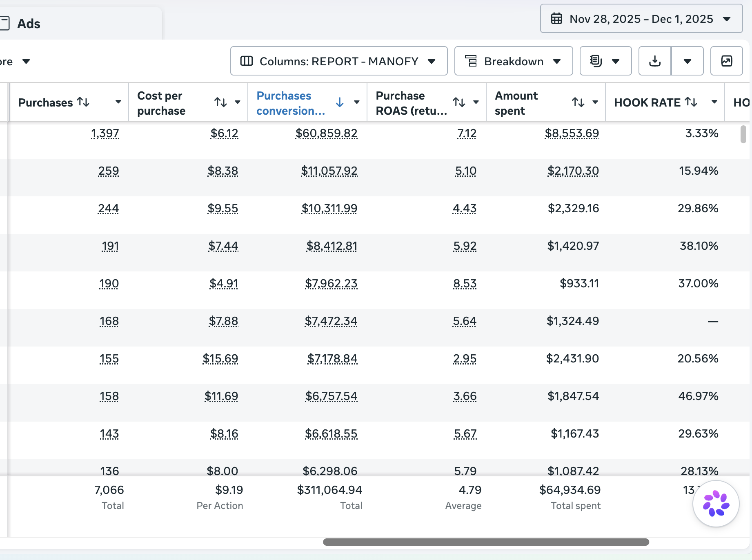Click the horizontal scrollbar thumb

click(x=486, y=542)
